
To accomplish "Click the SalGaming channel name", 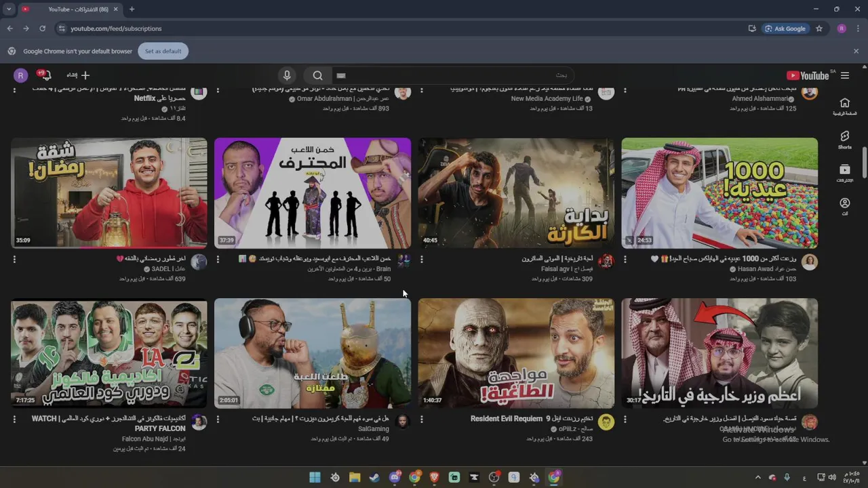I will click(374, 429).
